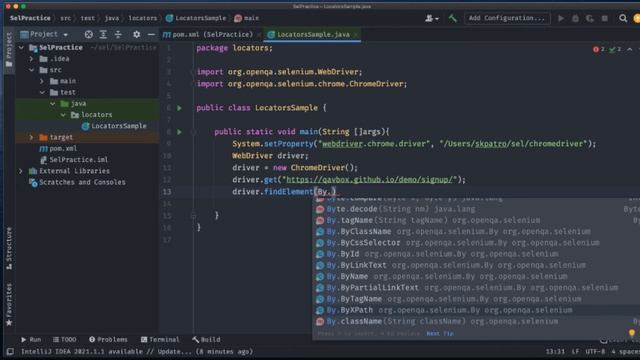Open the Run tool window
The width and height of the screenshot is (640, 360).
click(31, 340)
